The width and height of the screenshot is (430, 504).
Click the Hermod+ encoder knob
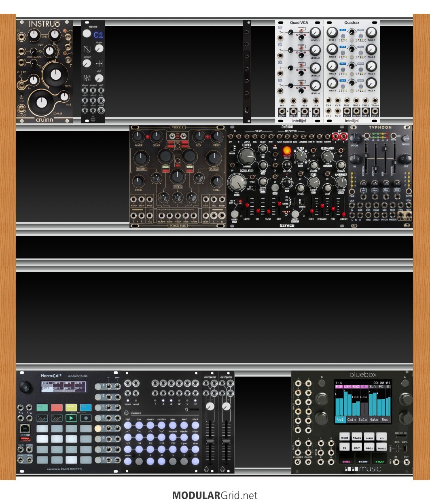(26, 387)
